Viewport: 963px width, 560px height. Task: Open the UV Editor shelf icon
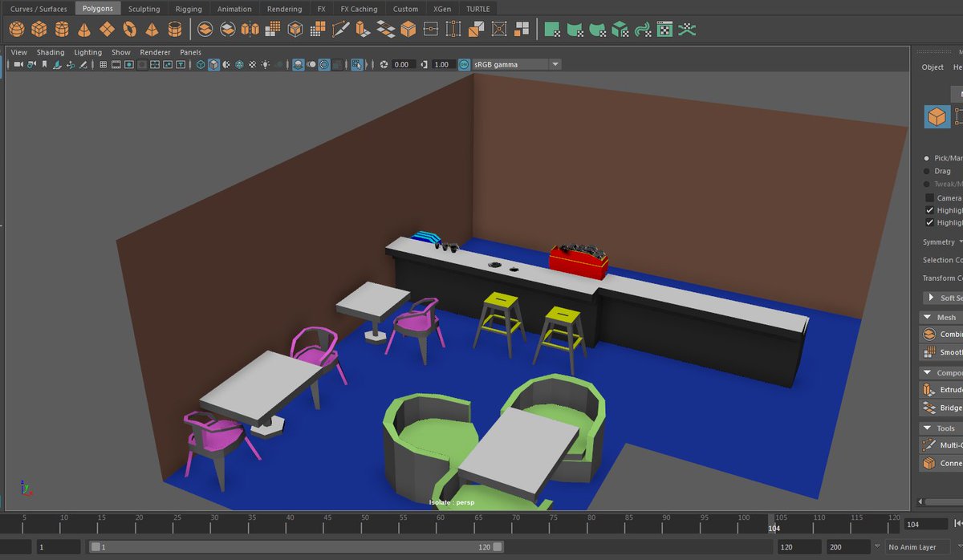(664, 30)
